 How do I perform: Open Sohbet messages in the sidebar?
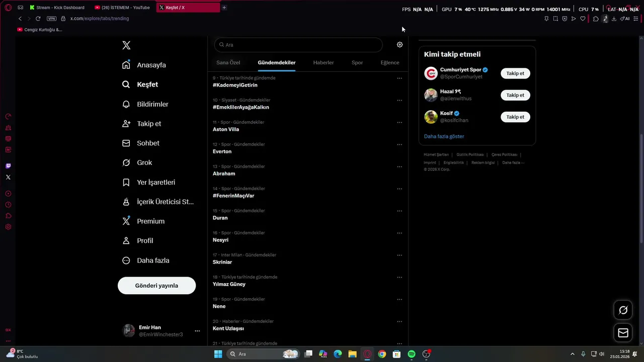click(x=141, y=143)
